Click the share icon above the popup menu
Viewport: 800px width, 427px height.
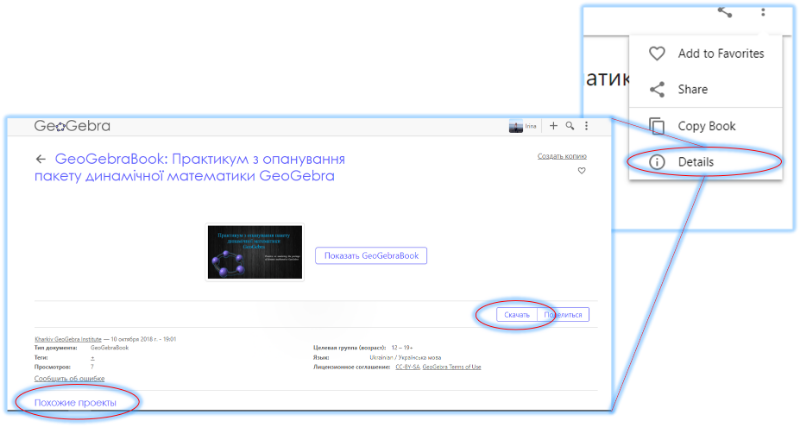(724, 12)
